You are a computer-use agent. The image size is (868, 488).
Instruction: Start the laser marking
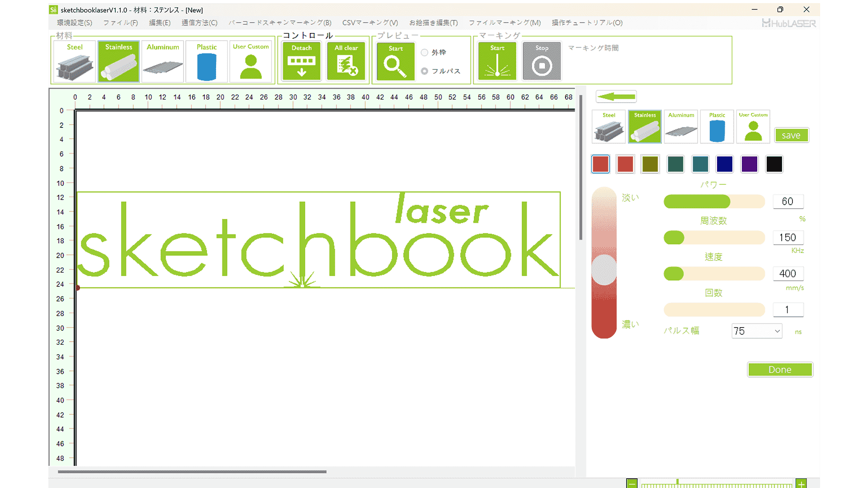(497, 61)
